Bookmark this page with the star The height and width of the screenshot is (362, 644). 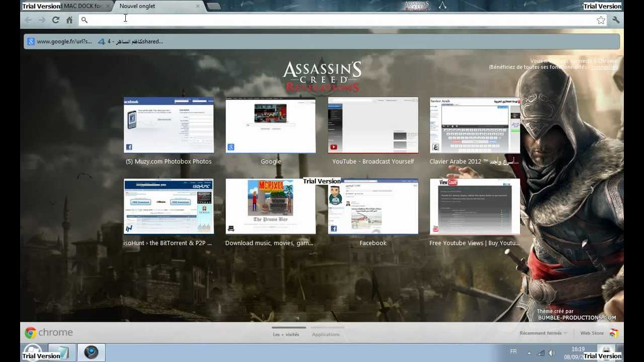[601, 20]
